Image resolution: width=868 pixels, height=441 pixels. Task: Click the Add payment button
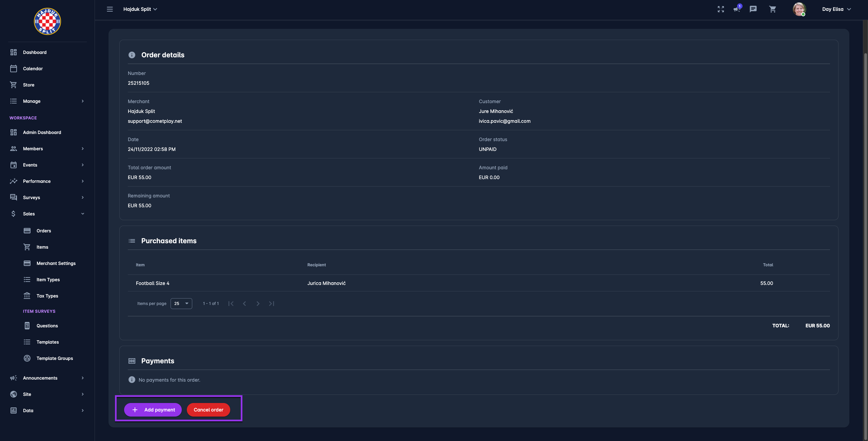point(153,410)
